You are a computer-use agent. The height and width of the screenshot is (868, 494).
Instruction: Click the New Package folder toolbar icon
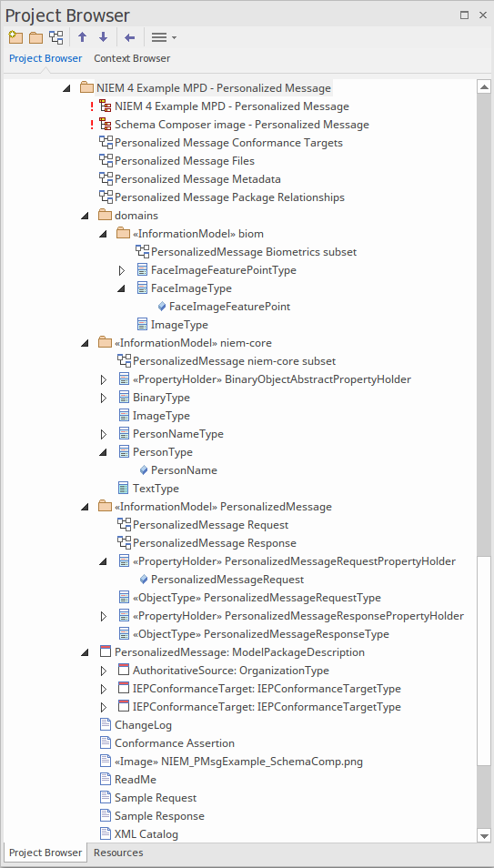pos(36,37)
